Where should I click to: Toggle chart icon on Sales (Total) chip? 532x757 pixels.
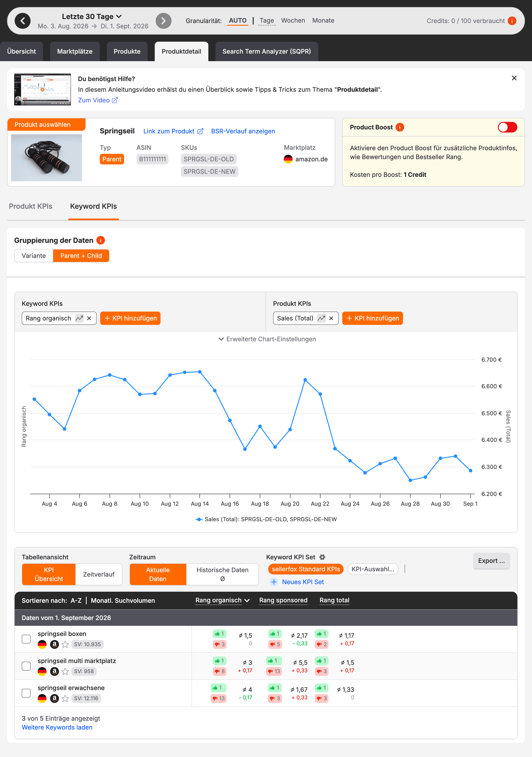click(x=321, y=318)
